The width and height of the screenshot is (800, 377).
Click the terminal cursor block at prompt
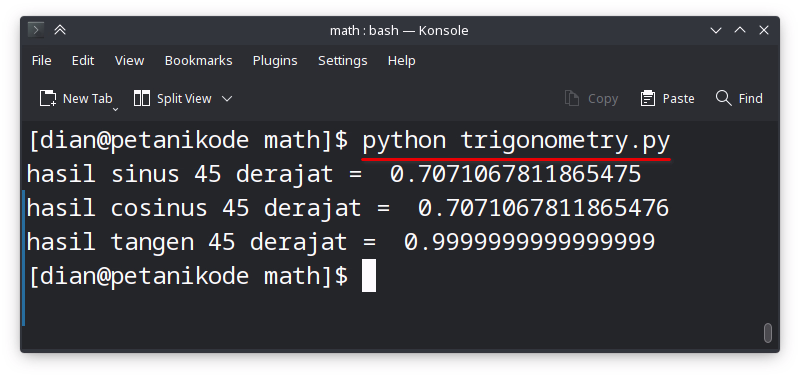click(369, 275)
